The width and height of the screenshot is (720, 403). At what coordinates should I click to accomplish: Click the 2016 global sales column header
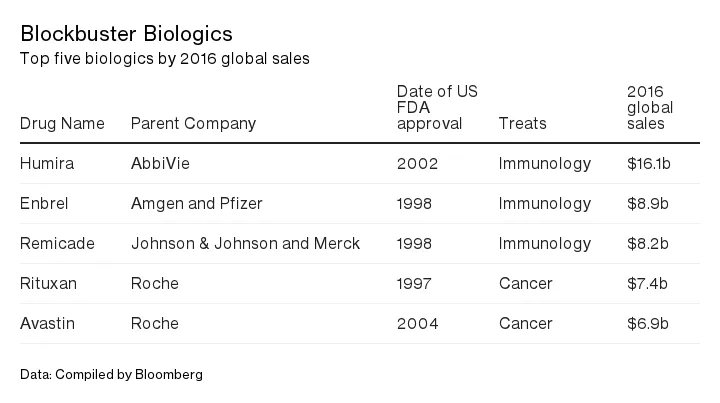(x=649, y=108)
